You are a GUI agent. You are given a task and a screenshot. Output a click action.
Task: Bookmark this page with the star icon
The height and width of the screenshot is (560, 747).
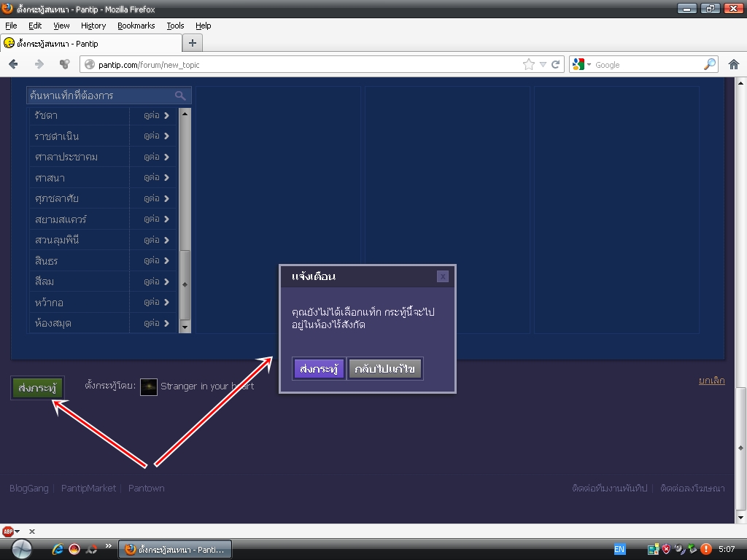[x=529, y=64]
